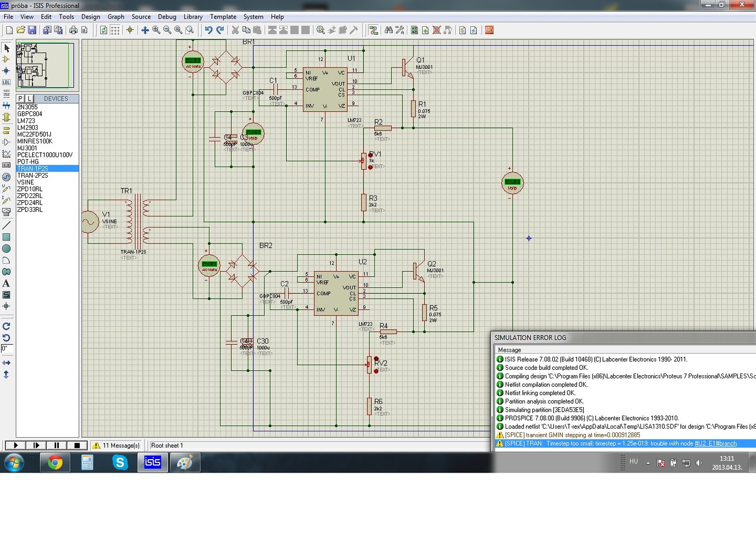Click the Save design toolbar icon
This screenshot has height=548, width=756.
coord(32,31)
